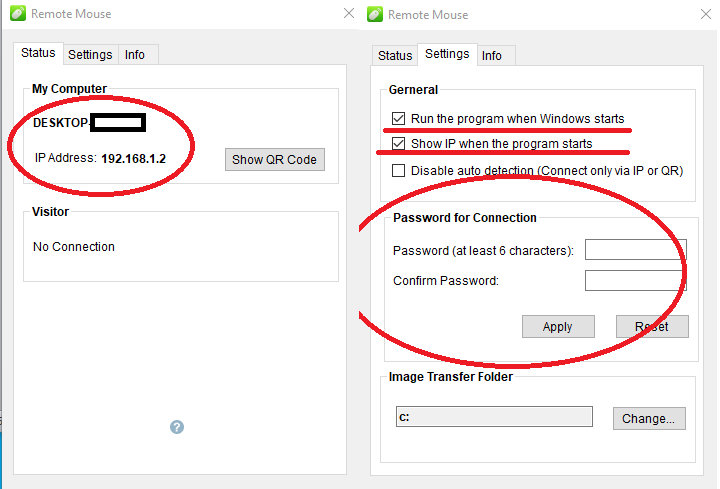
Task: Switch to Status tab in right window
Action: 395,56
